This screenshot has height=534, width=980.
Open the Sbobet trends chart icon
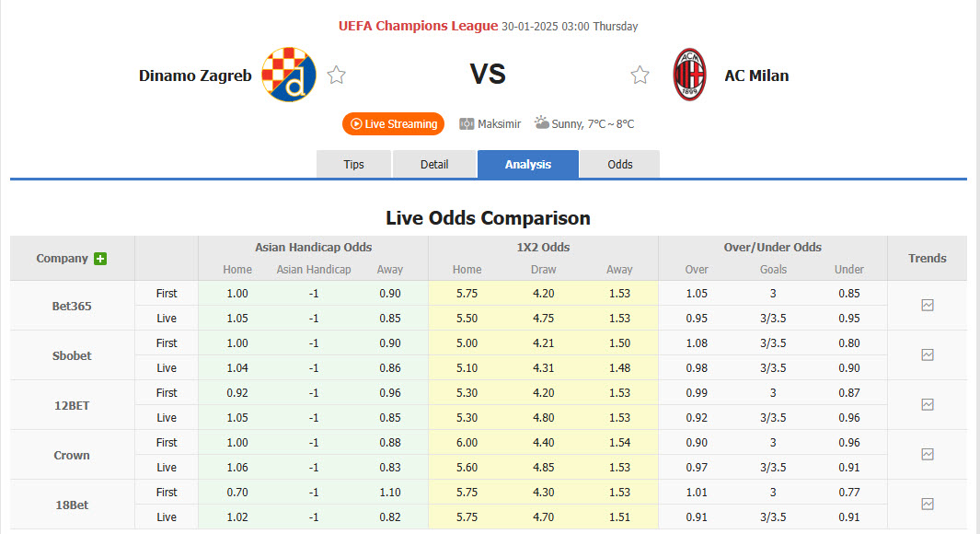coord(928,354)
